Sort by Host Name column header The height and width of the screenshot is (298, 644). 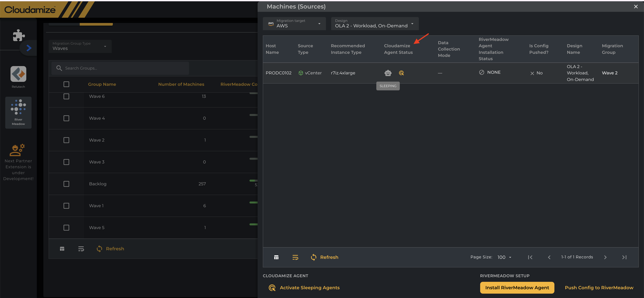point(272,49)
